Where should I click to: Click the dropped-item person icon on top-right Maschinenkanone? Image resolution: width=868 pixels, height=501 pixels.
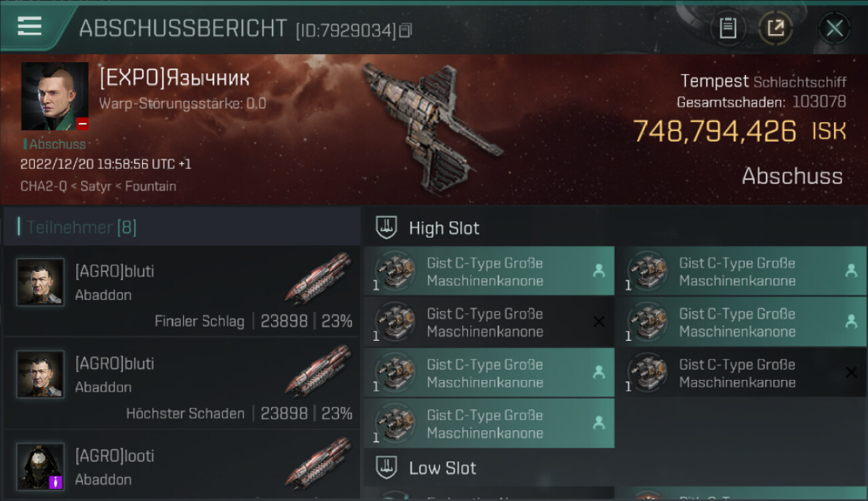click(851, 271)
